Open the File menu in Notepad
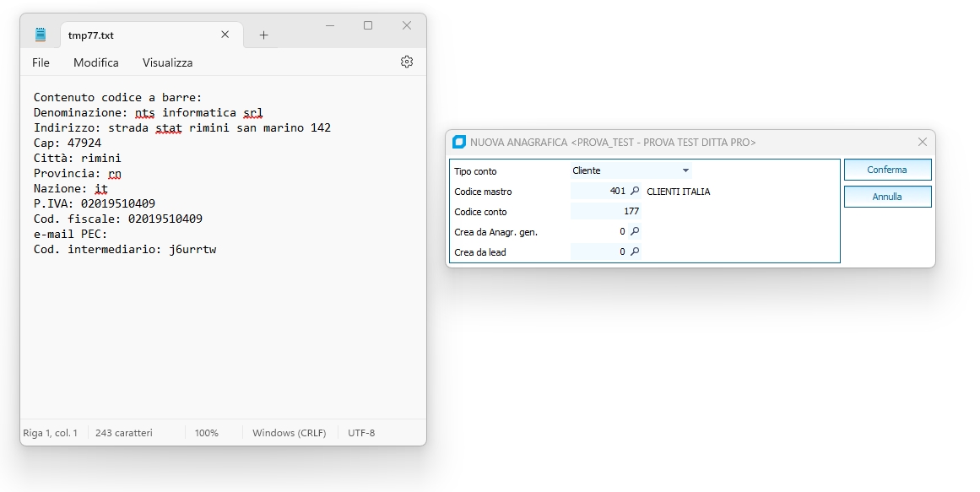The height and width of the screenshot is (492, 980). point(41,62)
